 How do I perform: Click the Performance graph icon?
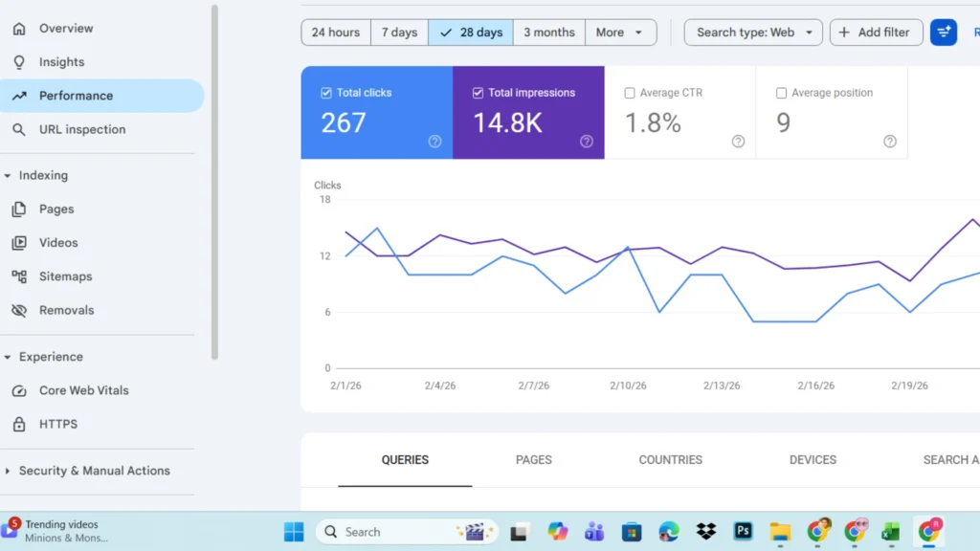pyautogui.click(x=21, y=95)
